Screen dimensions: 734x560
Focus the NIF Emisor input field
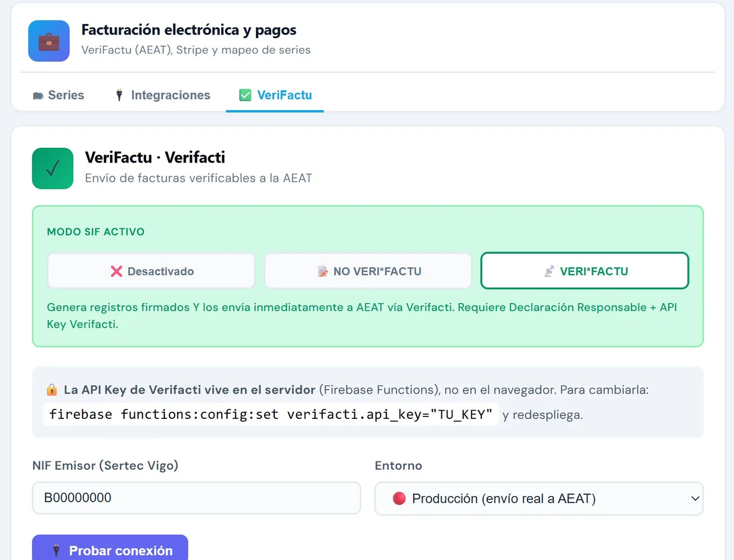(x=197, y=498)
